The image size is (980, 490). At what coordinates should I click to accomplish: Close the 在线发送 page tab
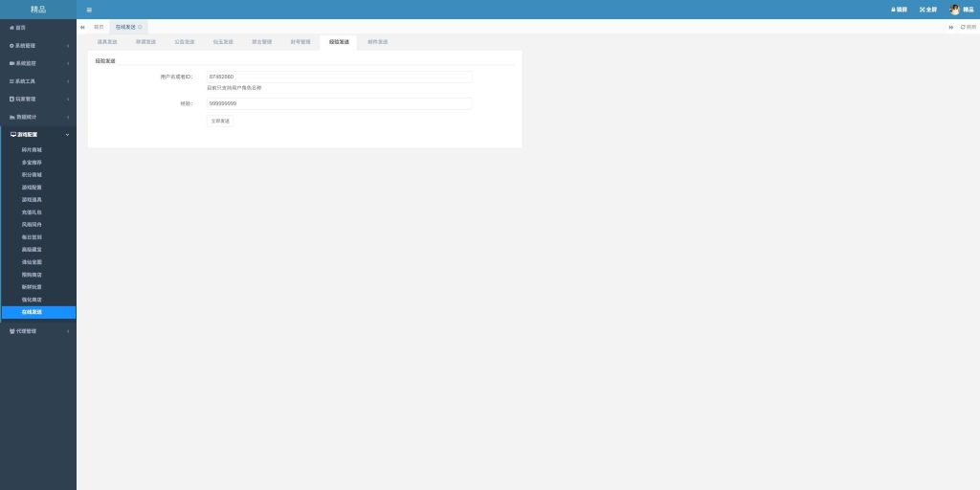click(141, 27)
